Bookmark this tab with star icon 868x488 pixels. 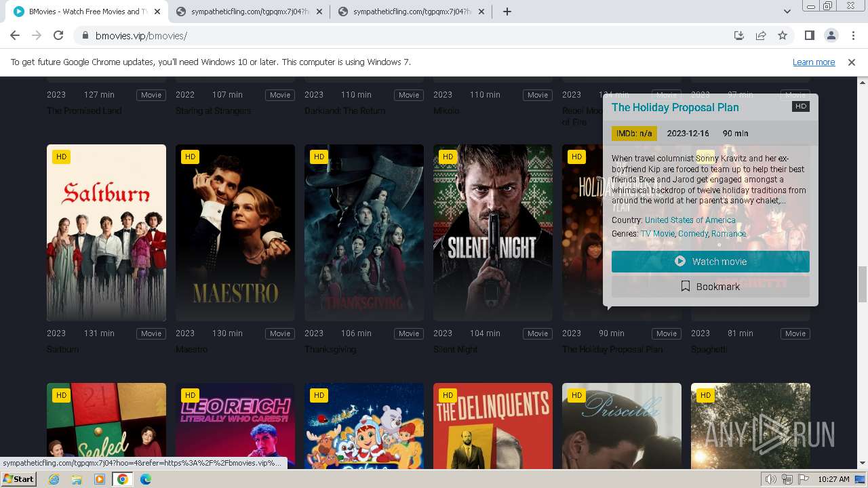tap(783, 35)
